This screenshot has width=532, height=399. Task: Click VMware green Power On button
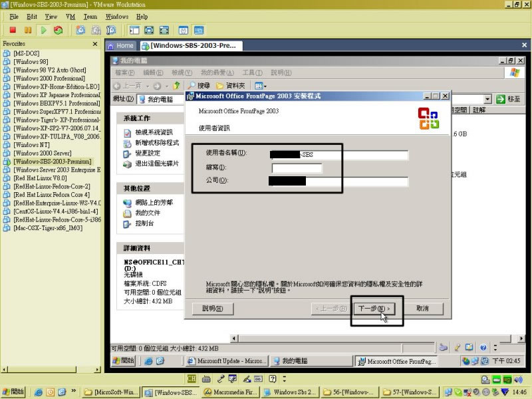[43, 30]
